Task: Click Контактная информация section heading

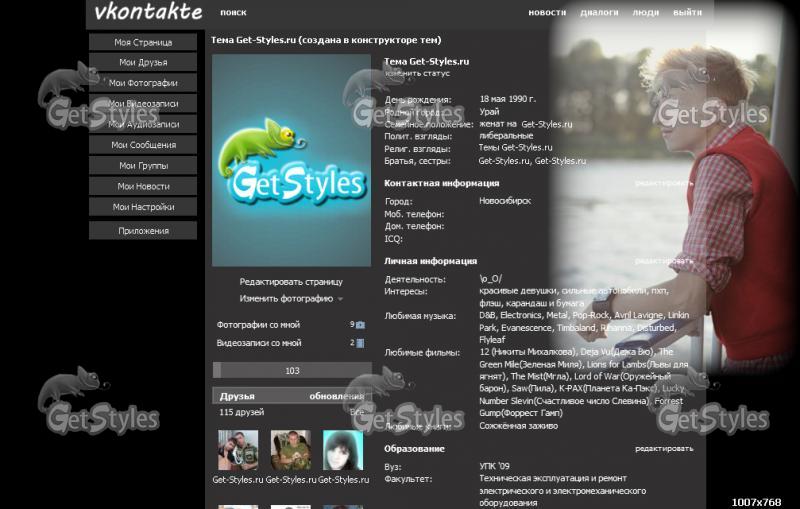Action: click(441, 183)
